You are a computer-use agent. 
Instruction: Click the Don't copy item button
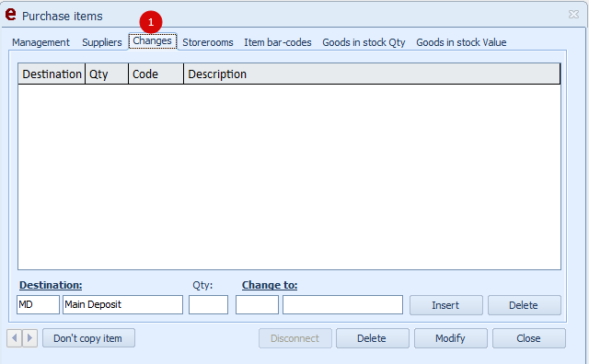point(88,338)
